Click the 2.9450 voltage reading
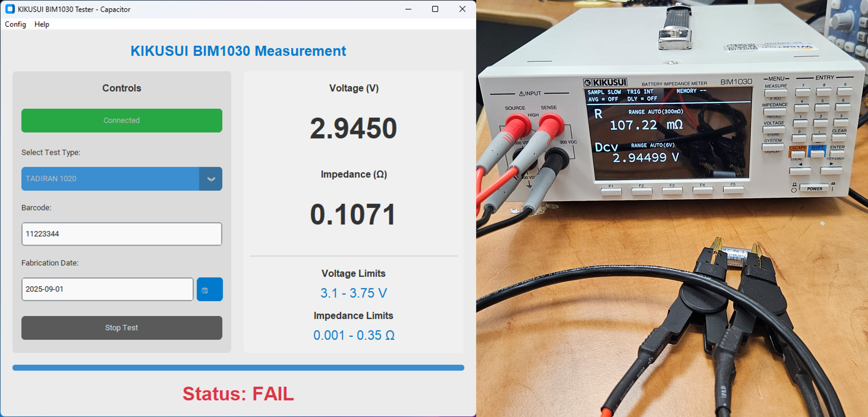 click(353, 128)
